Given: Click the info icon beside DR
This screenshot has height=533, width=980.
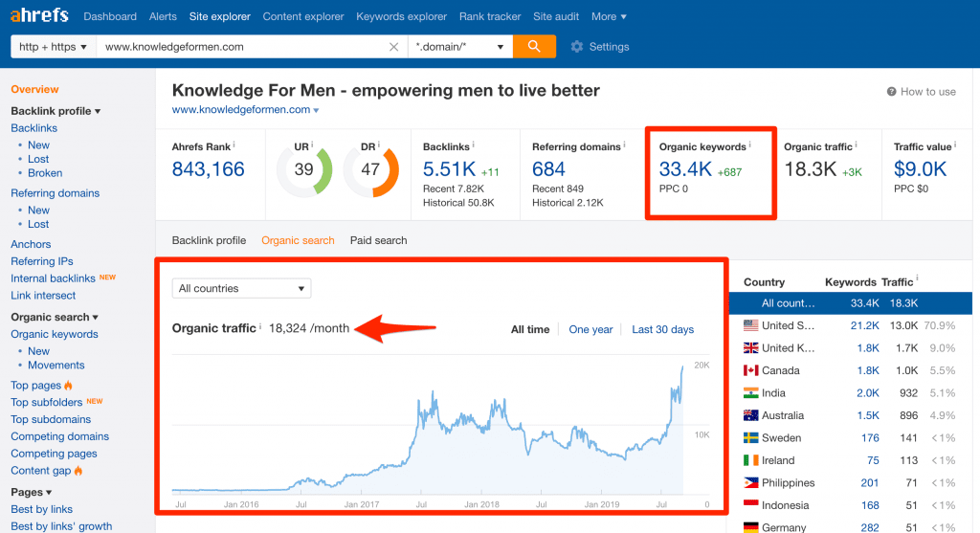Looking at the screenshot, I should [379, 144].
